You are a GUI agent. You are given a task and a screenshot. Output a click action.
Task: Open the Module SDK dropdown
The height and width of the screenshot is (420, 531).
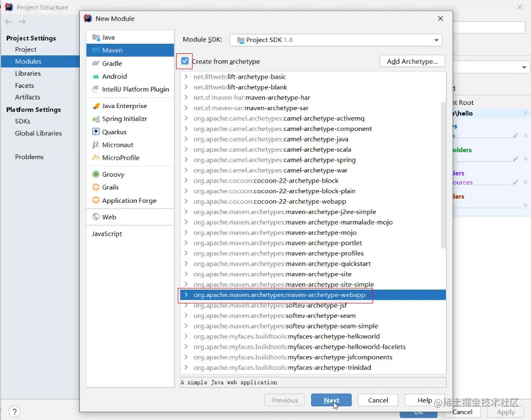click(336, 40)
